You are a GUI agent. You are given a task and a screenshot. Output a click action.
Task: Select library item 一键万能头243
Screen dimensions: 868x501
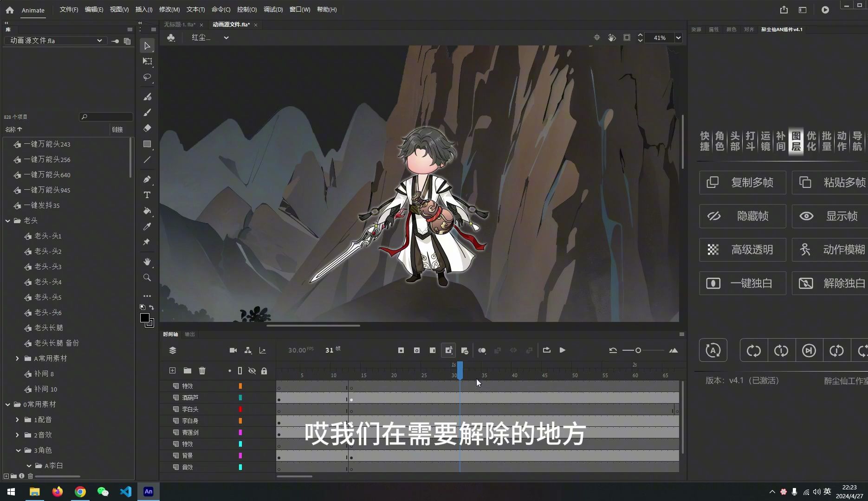click(x=47, y=144)
